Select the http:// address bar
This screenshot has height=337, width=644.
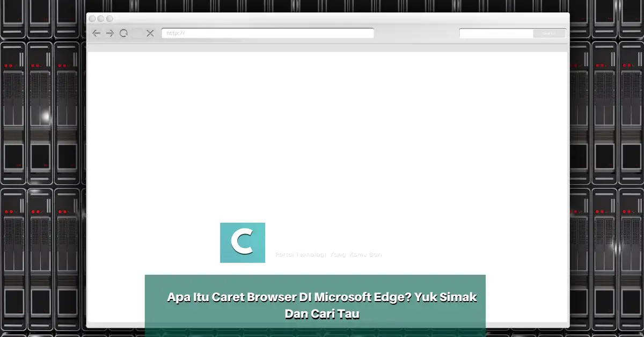coord(267,33)
